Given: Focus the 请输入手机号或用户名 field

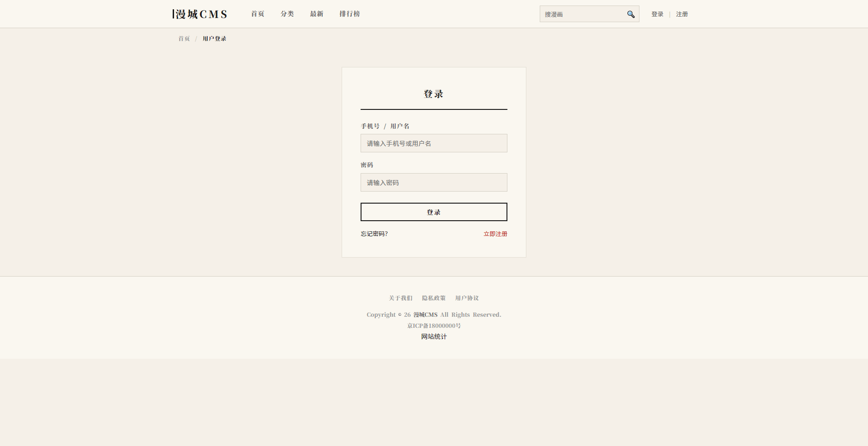Looking at the screenshot, I should pos(434,143).
